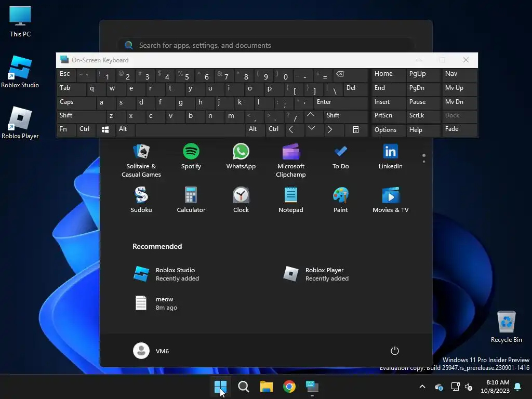Toggle the left Alt key
Image resolution: width=532 pixels, height=399 pixels.
click(125, 130)
